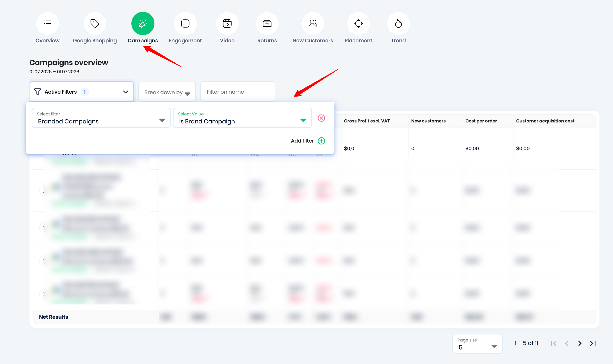Viewport: 613px width, 364px height.
Task: Select the green Campaigns megaphone icon
Action: 143,23
